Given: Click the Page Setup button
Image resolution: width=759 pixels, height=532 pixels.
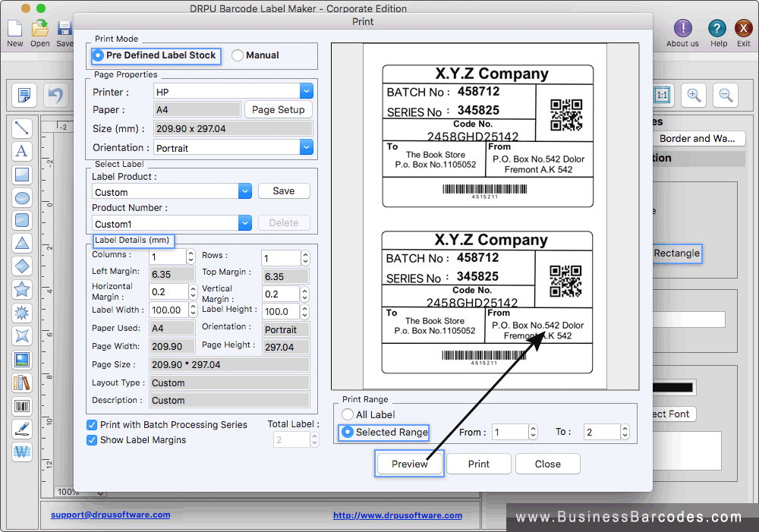Looking at the screenshot, I should click(279, 109).
